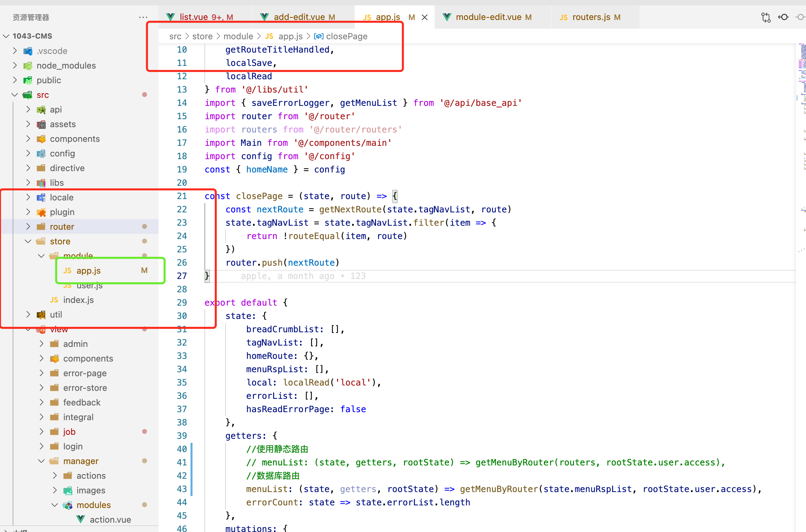
Task: Select app.js in the file tree
Action: pos(89,270)
